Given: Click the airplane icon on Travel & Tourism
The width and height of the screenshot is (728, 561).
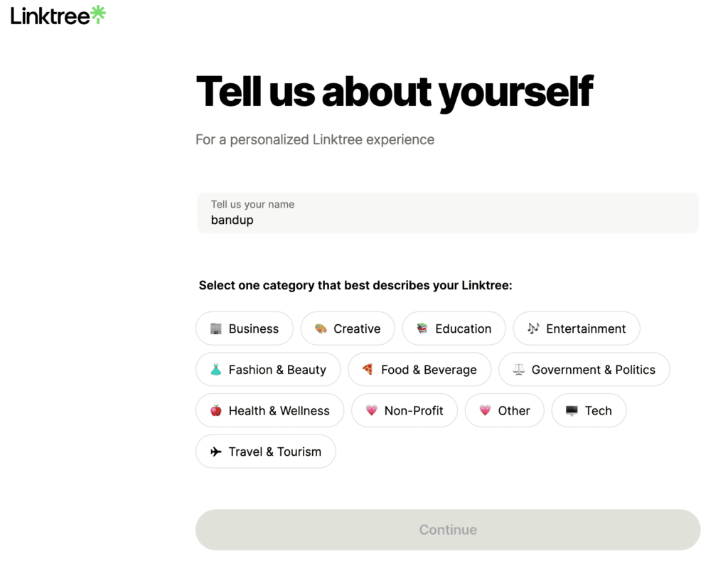Looking at the screenshot, I should click(216, 452).
